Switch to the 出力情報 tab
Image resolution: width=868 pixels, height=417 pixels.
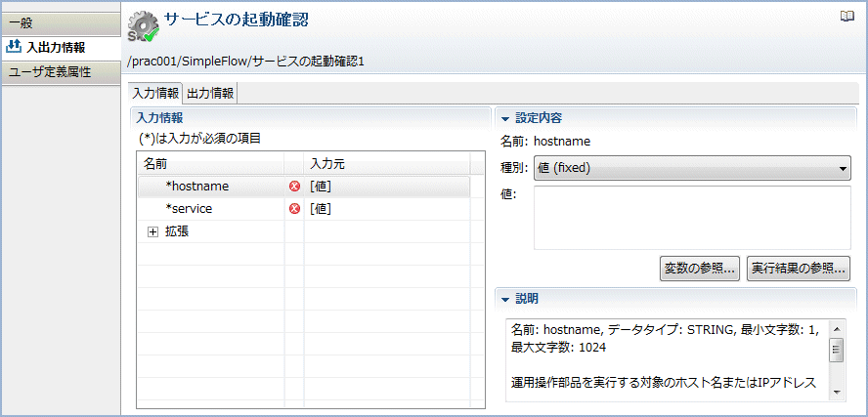click(x=210, y=93)
